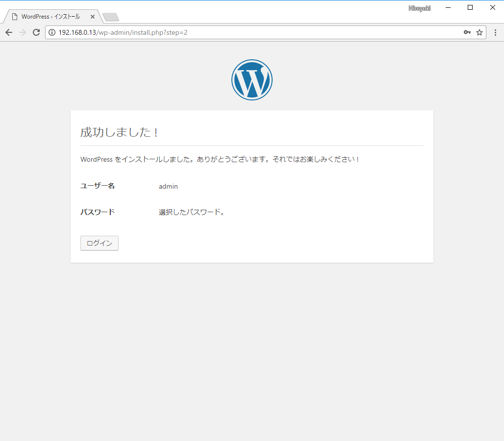The width and height of the screenshot is (504, 441).
Task: Click the WordPress logo
Action: click(252, 80)
